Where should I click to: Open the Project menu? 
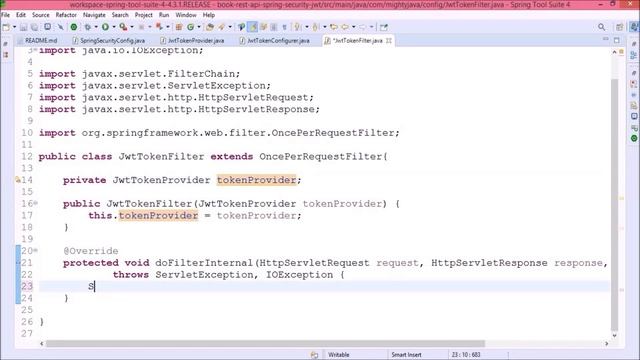(x=144, y=15)
